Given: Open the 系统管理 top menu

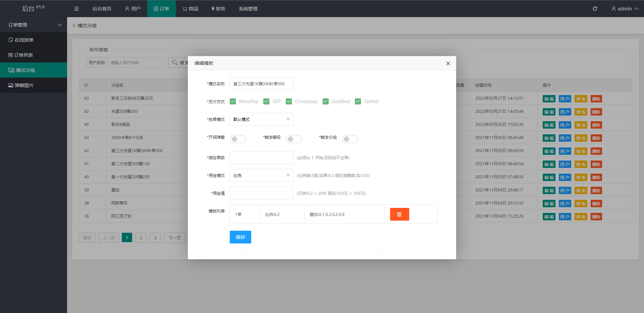Looking at the screenshot, I should [248, 9].
